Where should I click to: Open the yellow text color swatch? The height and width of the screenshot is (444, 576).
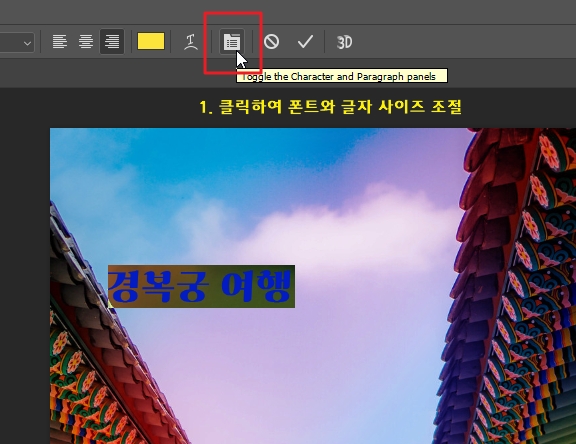pos(151,41)
